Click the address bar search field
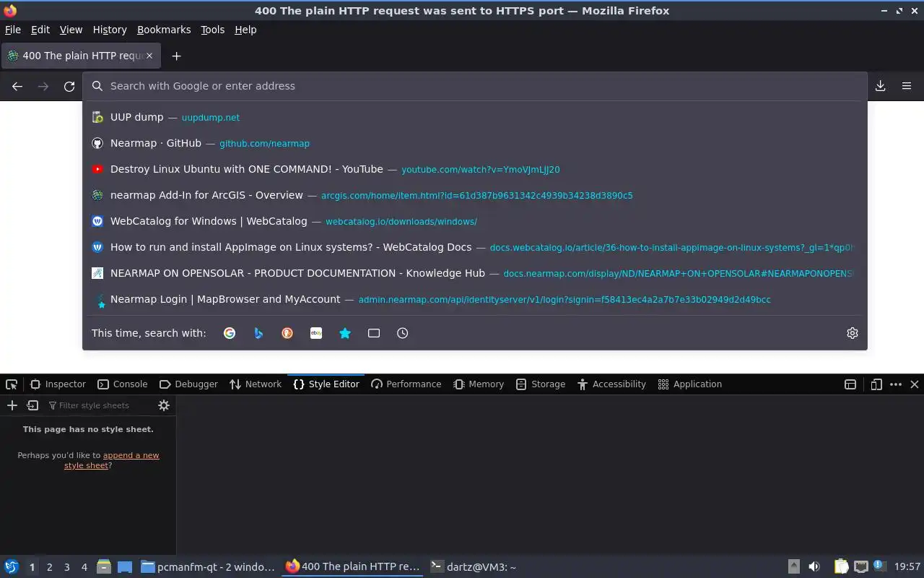 (475, 86)
